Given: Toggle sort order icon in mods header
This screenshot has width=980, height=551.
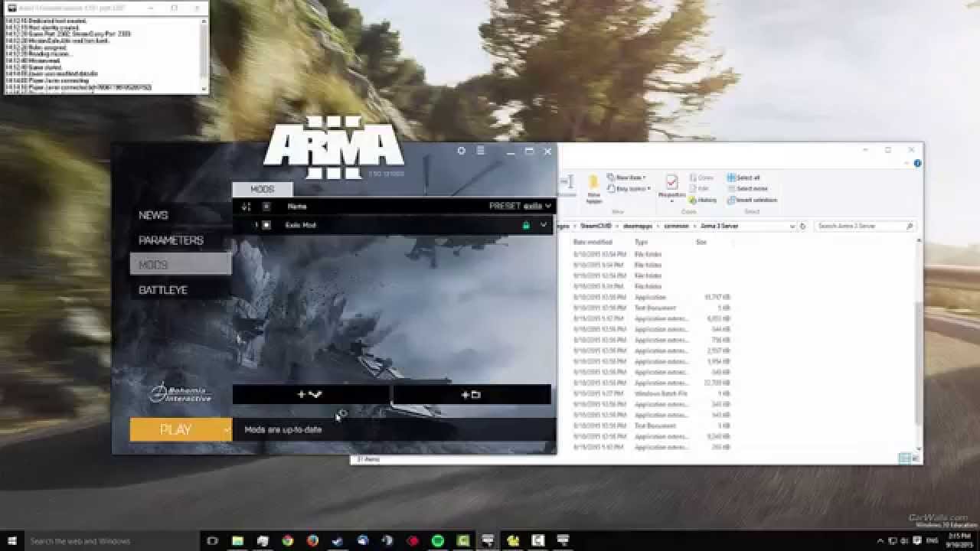Looking at the screenshot, I should (x=246, y=207).
